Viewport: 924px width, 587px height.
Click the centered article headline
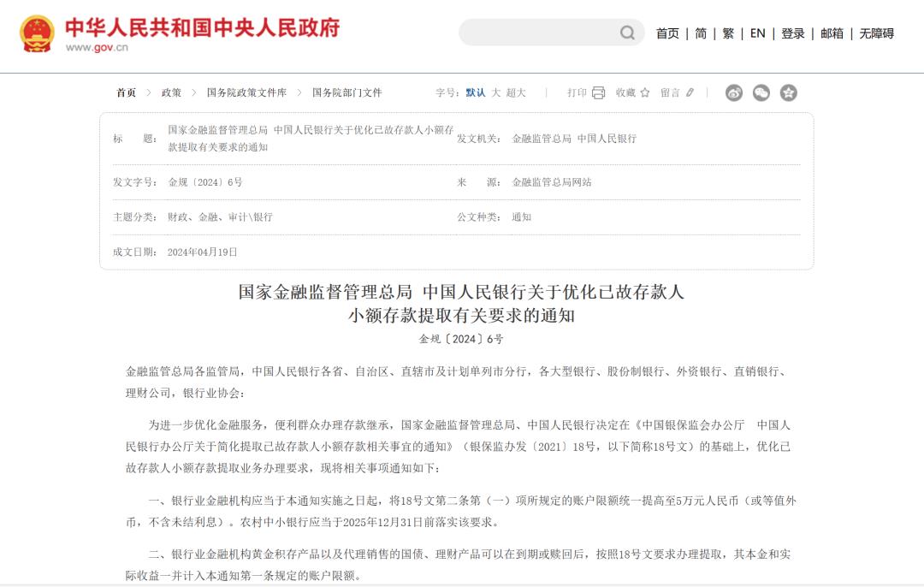coord(461,304)
